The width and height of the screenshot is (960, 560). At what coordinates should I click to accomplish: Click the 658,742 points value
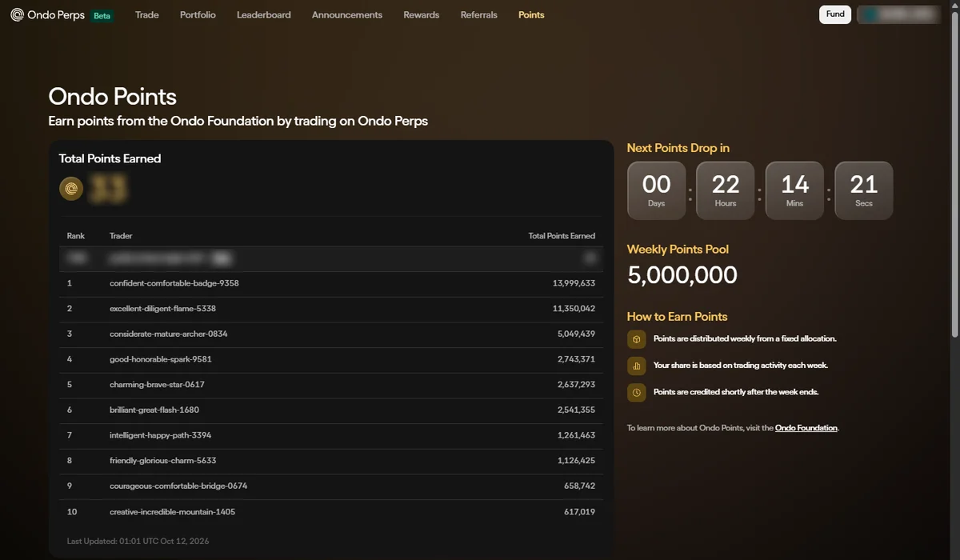coord(580,486)
